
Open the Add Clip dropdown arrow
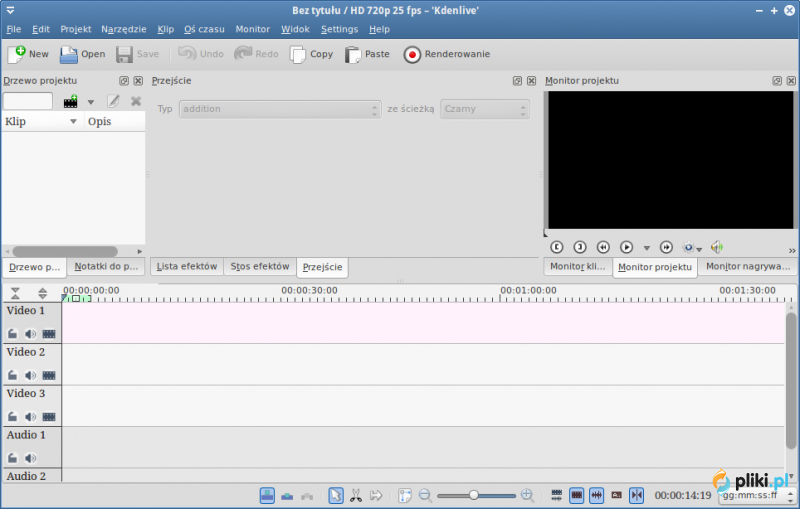[x=91, y=102]
